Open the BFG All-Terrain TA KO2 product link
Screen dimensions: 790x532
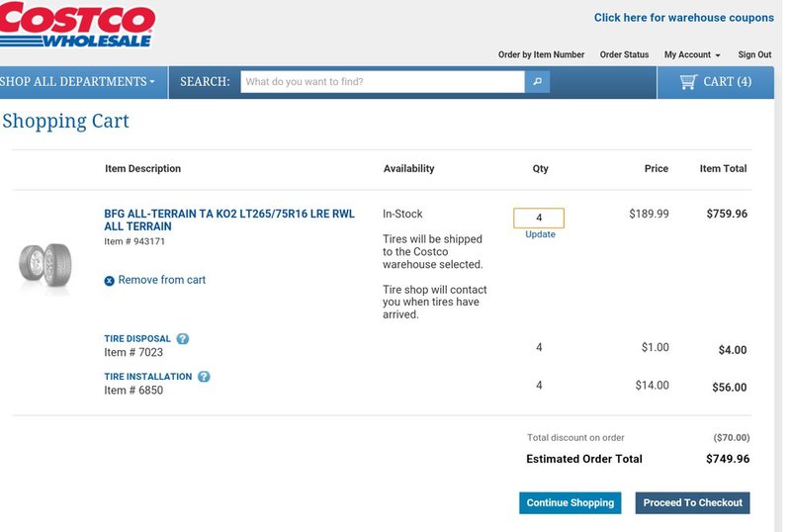pos(229,220)
